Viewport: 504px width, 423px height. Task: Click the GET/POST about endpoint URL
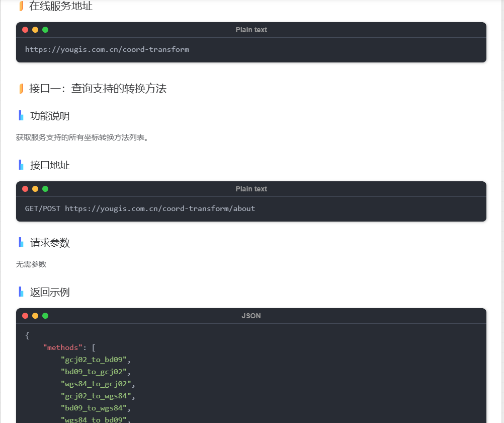coord(139,208)
